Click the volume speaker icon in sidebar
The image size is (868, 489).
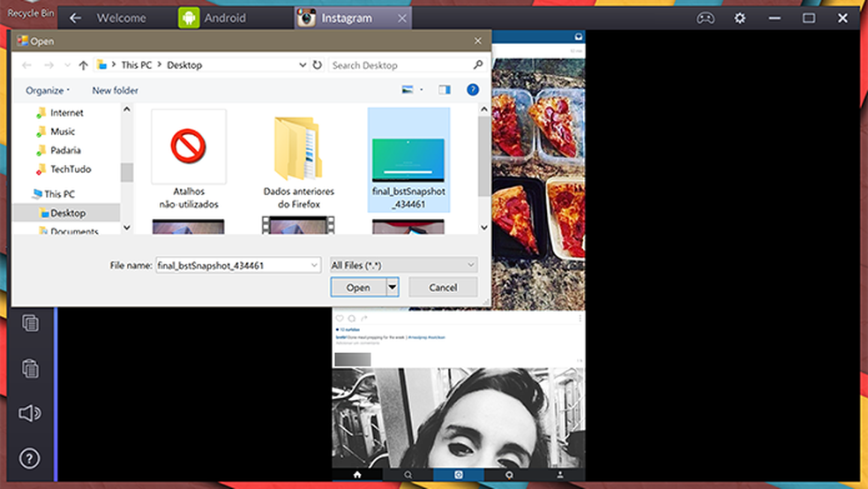tap(30, 413)
